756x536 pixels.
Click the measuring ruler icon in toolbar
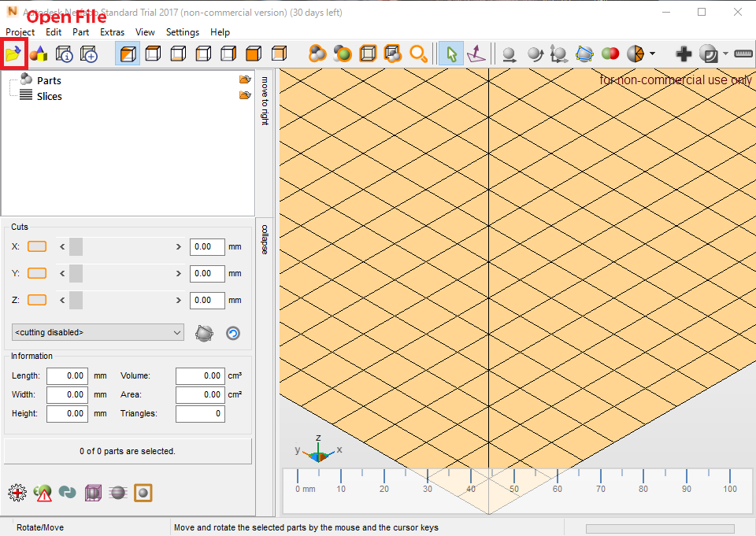pyautogui.click(x=743, y=53)
